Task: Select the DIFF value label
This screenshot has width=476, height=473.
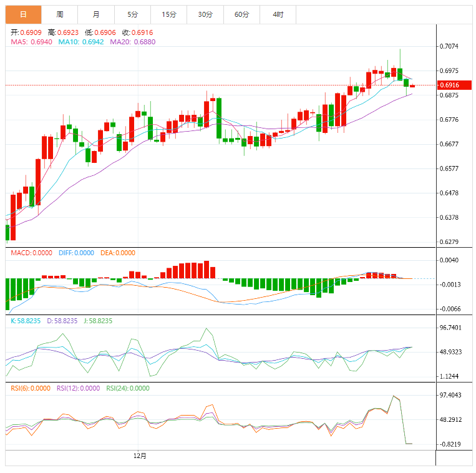Action: pos(76,253)
